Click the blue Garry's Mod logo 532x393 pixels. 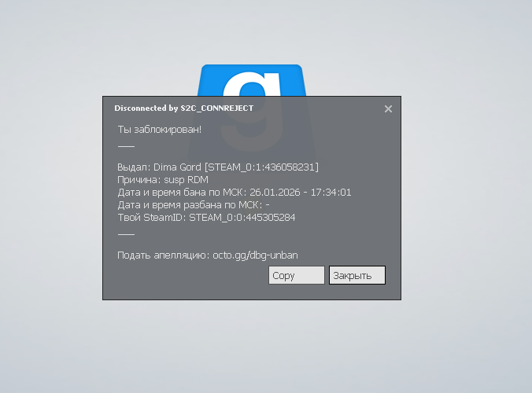(252, 80)
